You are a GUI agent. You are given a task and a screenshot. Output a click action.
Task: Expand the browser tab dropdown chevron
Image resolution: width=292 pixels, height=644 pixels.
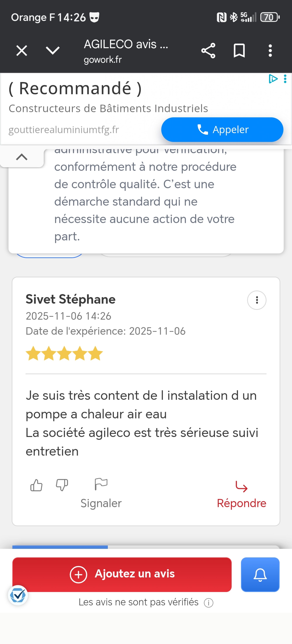(x=53, y=51)
